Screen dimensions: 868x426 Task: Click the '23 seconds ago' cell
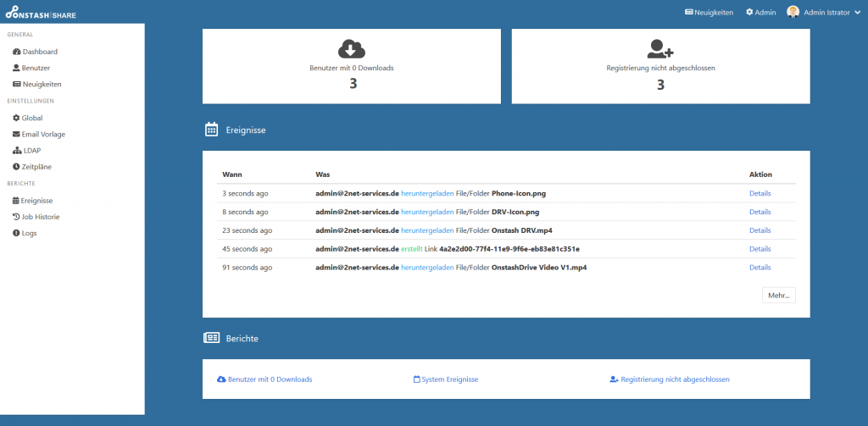[248, 230]
